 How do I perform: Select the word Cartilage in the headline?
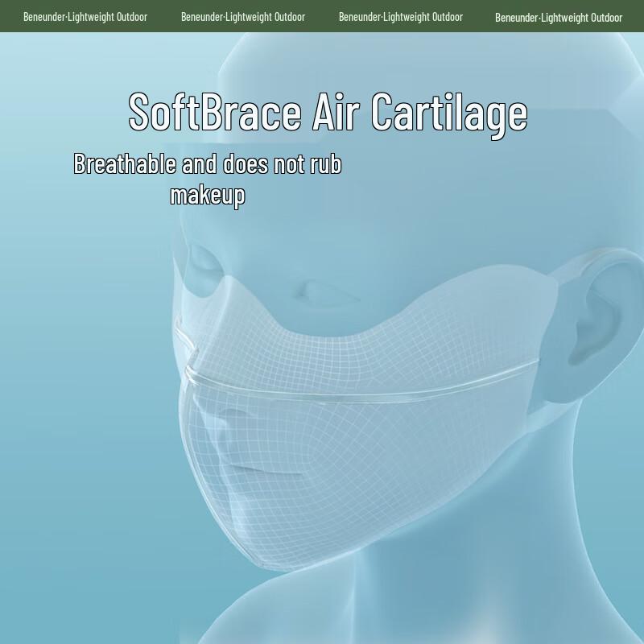[x=449, y=114]
